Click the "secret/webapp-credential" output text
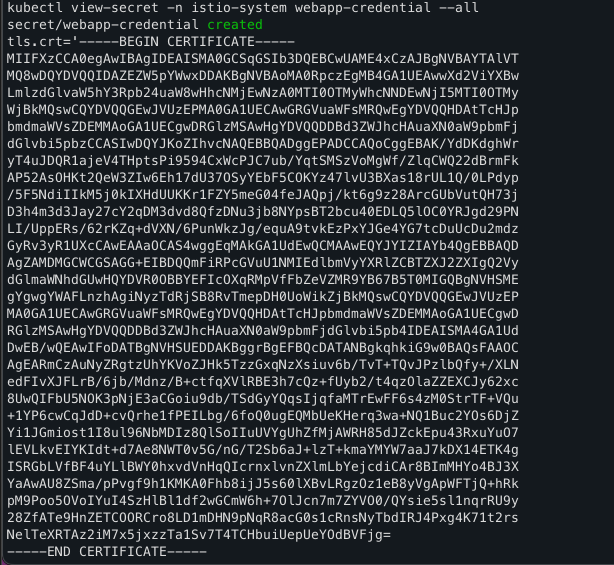Image resolution: width=614 pixels, height=565 pixels. 103,25
